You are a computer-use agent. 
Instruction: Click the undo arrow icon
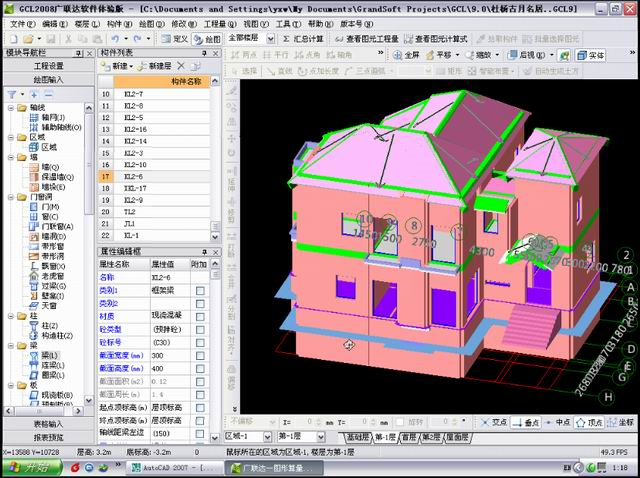tap(115, 39)
